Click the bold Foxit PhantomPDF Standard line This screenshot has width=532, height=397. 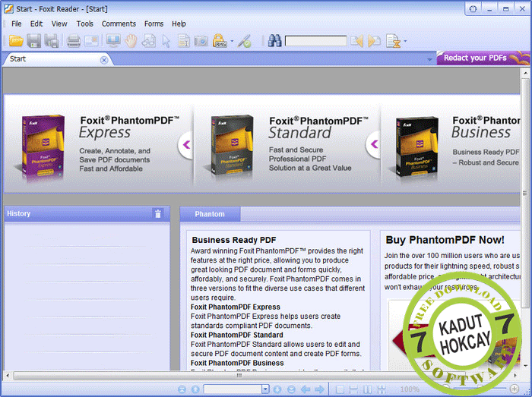[x=237, y=335]
